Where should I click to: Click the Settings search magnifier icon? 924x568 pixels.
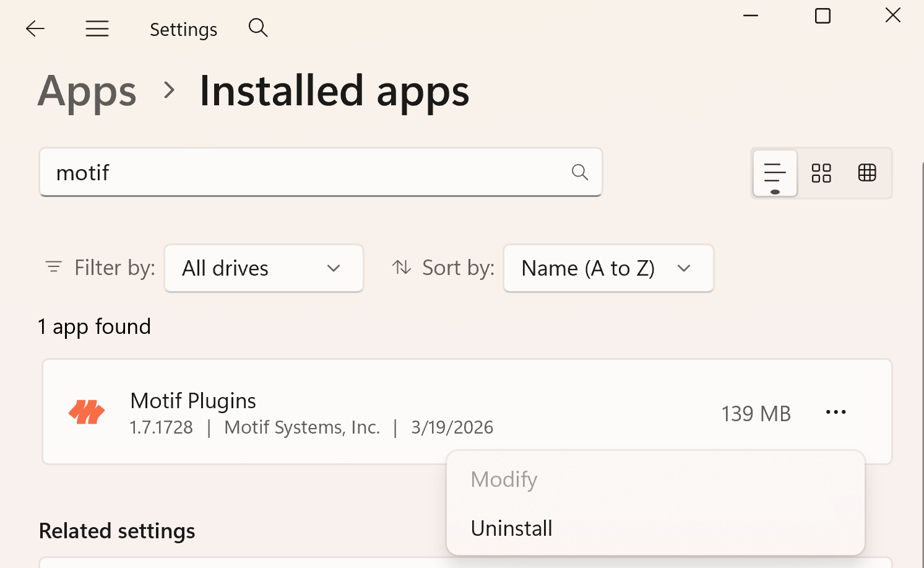(258, 28)
